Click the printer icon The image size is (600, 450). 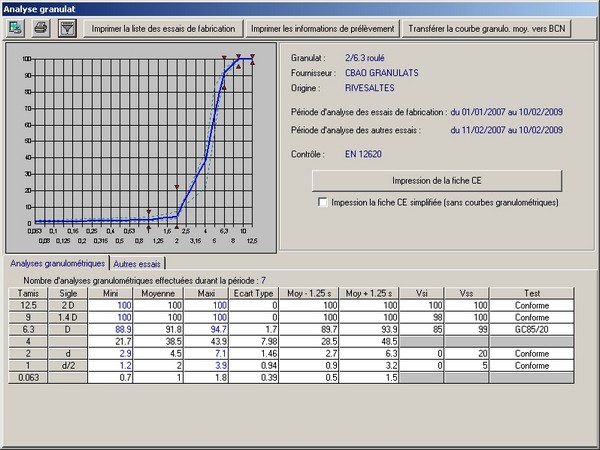(x=41, y=28)
